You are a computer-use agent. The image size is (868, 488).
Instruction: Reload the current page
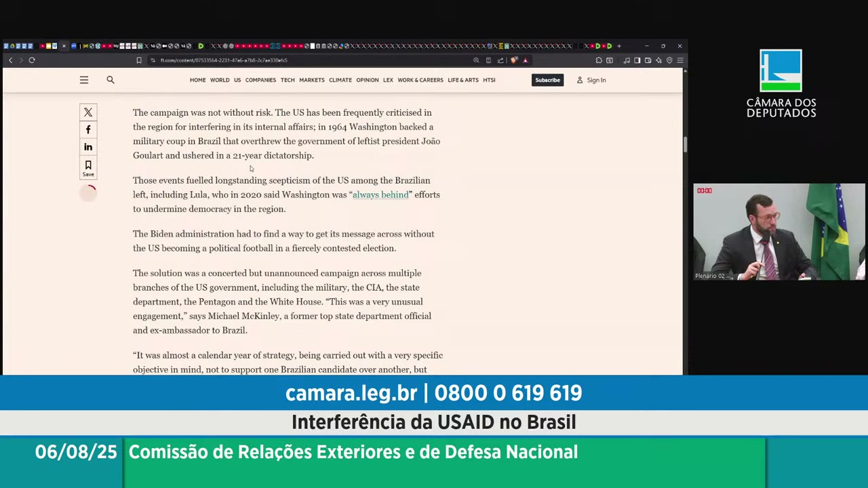[x=32, y=60]
